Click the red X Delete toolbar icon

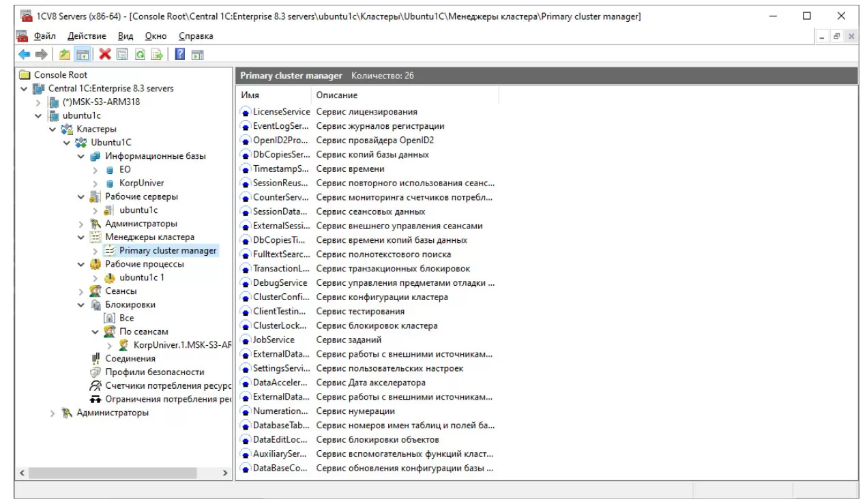(104, 55)
